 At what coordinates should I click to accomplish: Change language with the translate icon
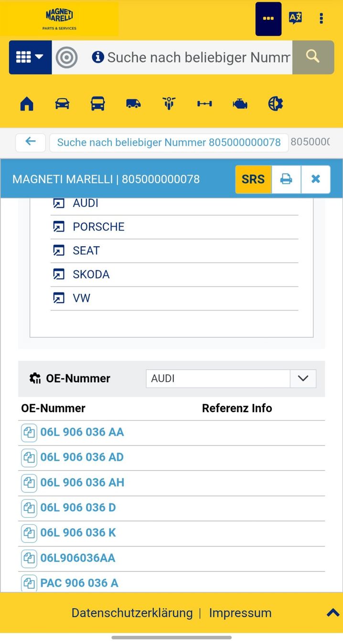295,18
